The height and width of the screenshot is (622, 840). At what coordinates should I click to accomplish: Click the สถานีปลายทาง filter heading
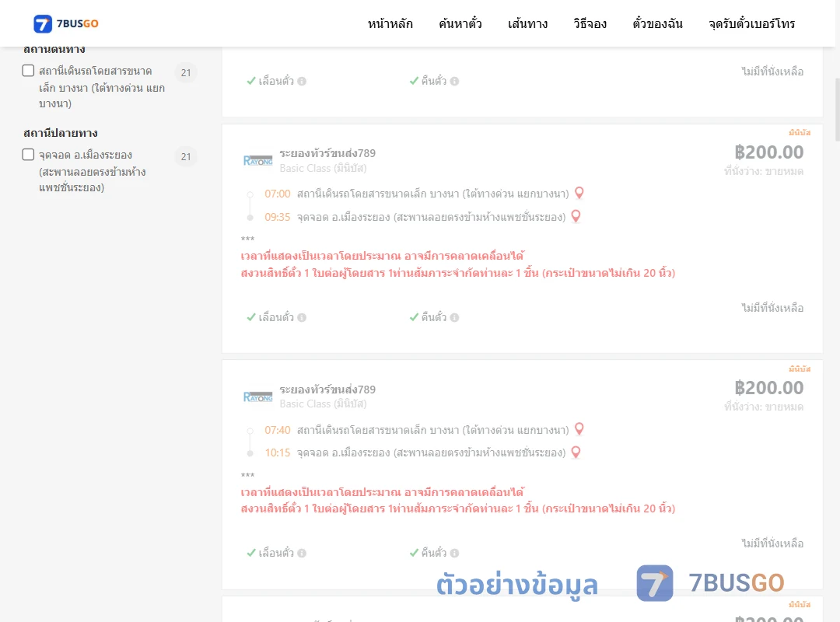(x=61, y=133)
